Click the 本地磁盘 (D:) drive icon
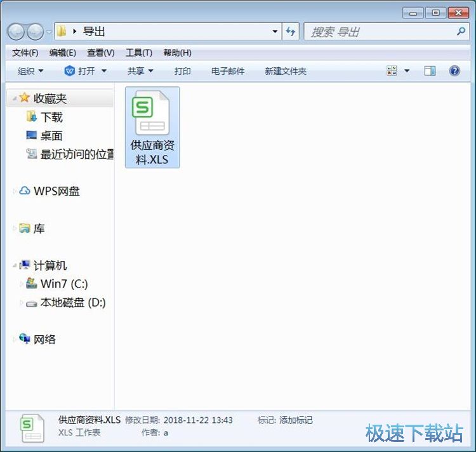The image size is (476, 452). tap(32, 303)
